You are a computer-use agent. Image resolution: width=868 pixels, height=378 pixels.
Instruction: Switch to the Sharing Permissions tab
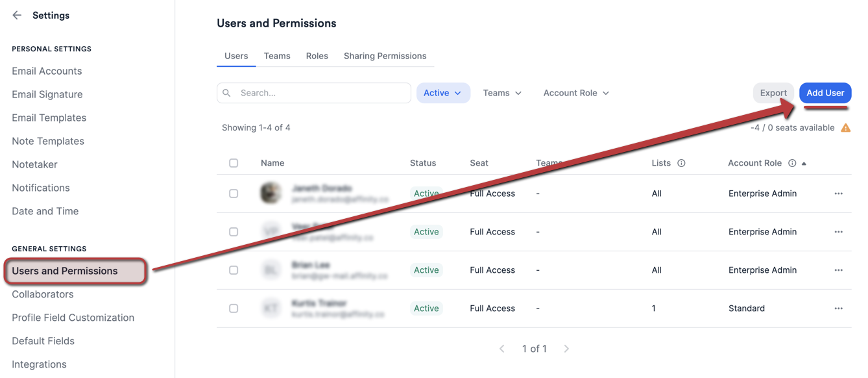tap(385, 56)
